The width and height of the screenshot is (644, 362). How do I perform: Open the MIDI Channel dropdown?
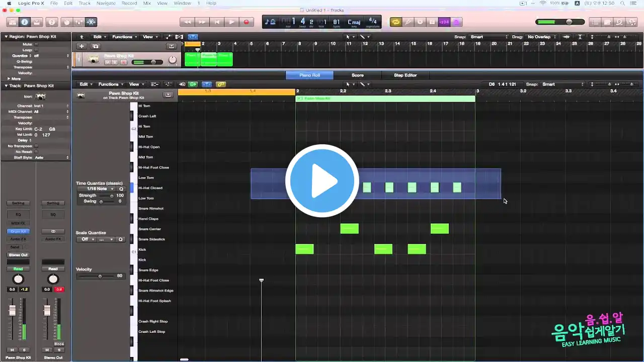pyautogui.click(x=51, y=112)
